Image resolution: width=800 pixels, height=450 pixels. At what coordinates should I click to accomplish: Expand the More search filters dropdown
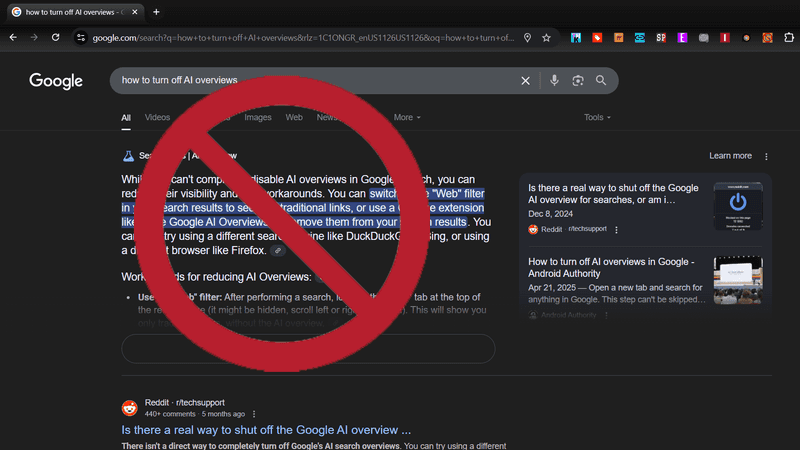[407, 117]
